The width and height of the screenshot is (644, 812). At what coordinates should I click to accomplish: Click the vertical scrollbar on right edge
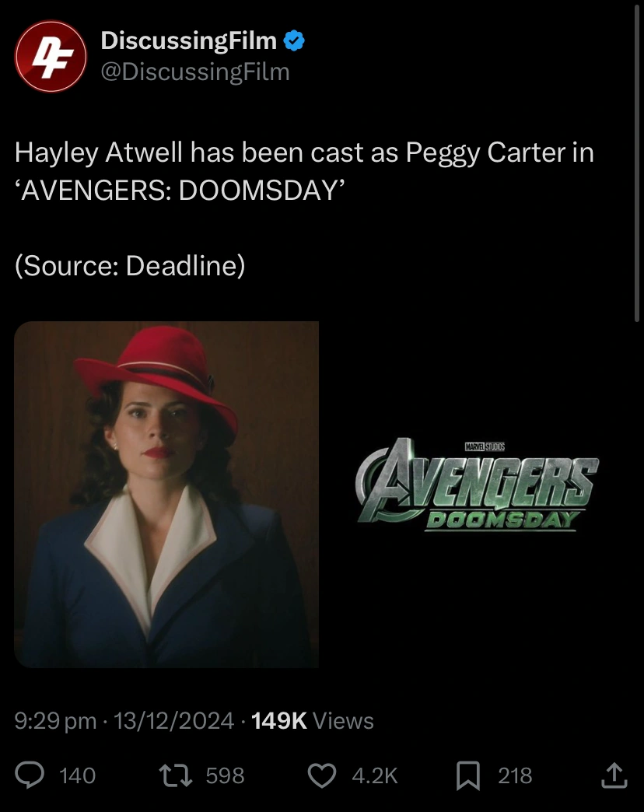pos(637,163)
